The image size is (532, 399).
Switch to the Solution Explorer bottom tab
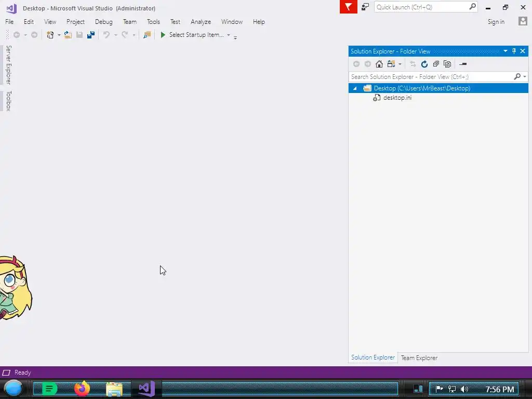[373, 357]
